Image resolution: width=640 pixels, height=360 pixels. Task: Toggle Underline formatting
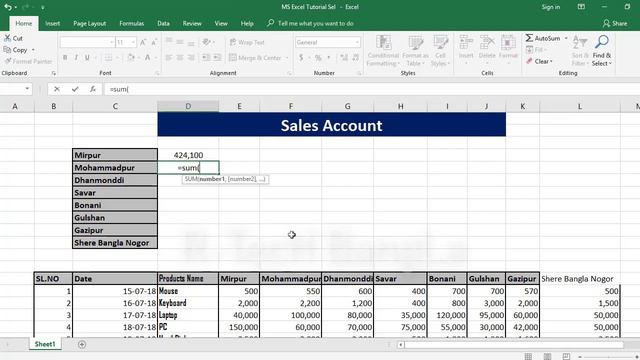(87, 58)
